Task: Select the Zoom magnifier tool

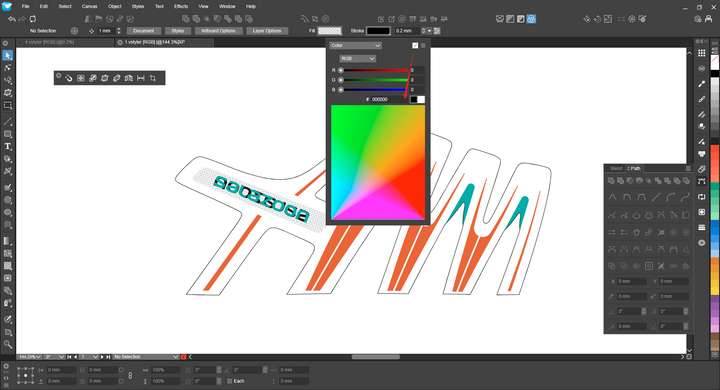Action: point(8,344)
